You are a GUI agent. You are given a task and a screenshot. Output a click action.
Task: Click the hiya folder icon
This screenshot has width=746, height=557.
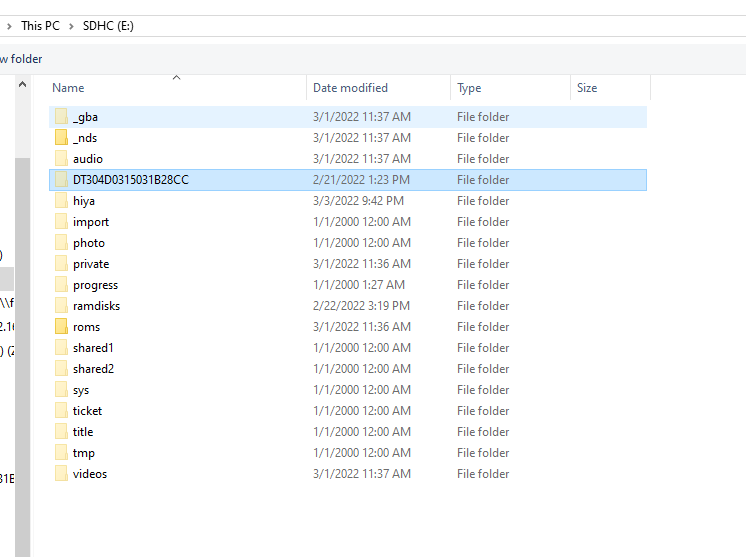(x=61, y=201)
